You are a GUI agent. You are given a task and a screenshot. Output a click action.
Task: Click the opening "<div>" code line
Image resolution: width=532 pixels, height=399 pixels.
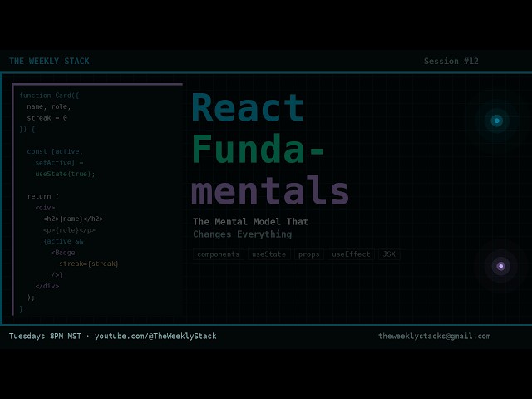coord(45,208)
